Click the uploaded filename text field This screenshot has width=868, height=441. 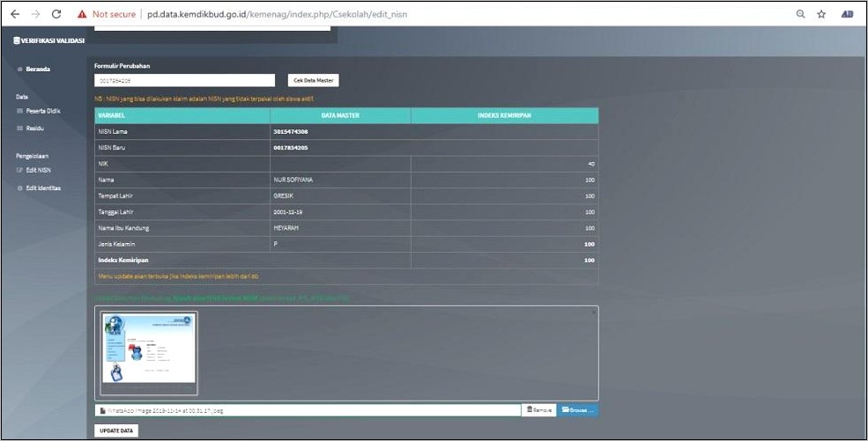(x=308, y=410)
